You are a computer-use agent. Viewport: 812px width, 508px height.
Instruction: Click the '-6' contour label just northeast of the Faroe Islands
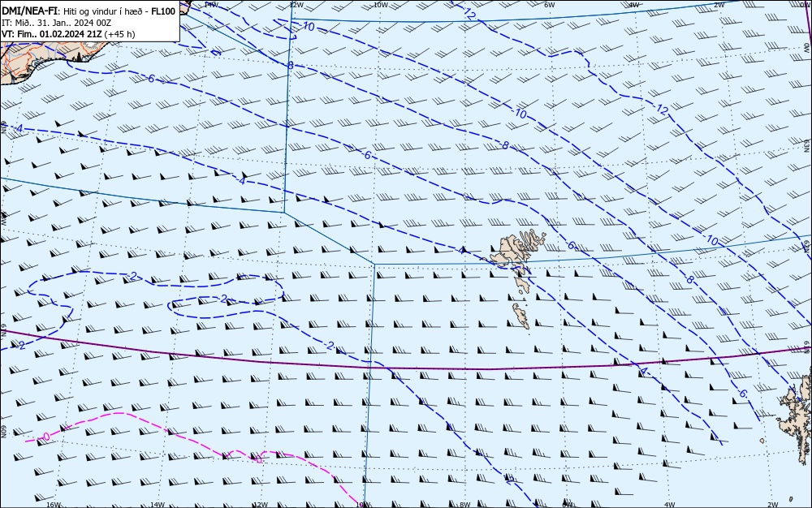coord(570,245)
